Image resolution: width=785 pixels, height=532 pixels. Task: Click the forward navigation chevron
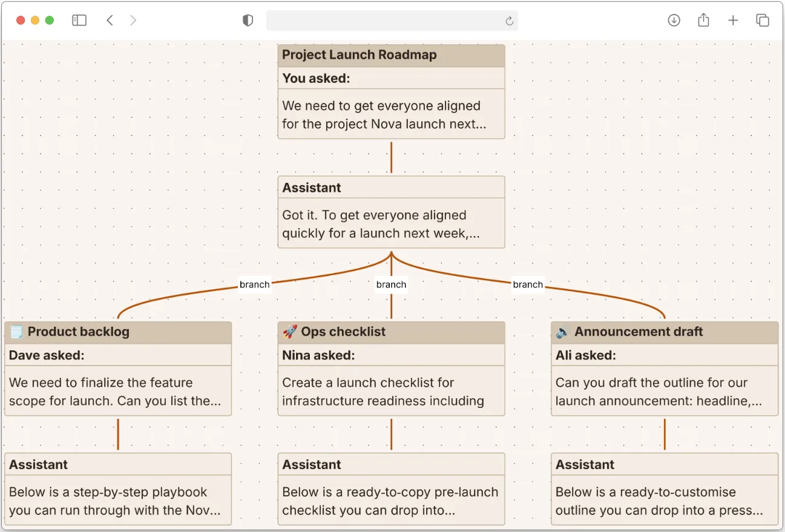tap(133, 19)
